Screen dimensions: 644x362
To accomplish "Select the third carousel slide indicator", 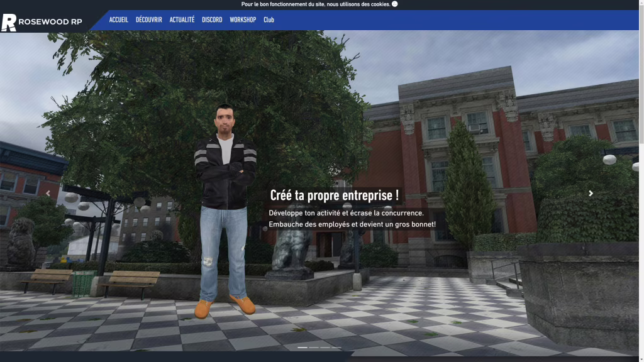I will click(x=325, y=348).
